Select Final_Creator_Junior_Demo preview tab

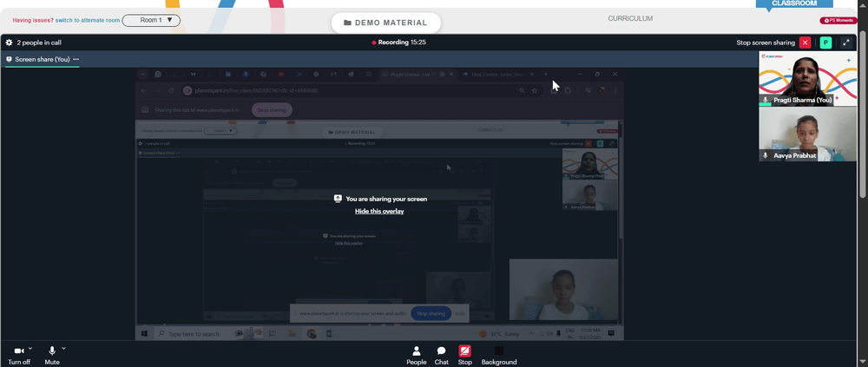(498, 74)
